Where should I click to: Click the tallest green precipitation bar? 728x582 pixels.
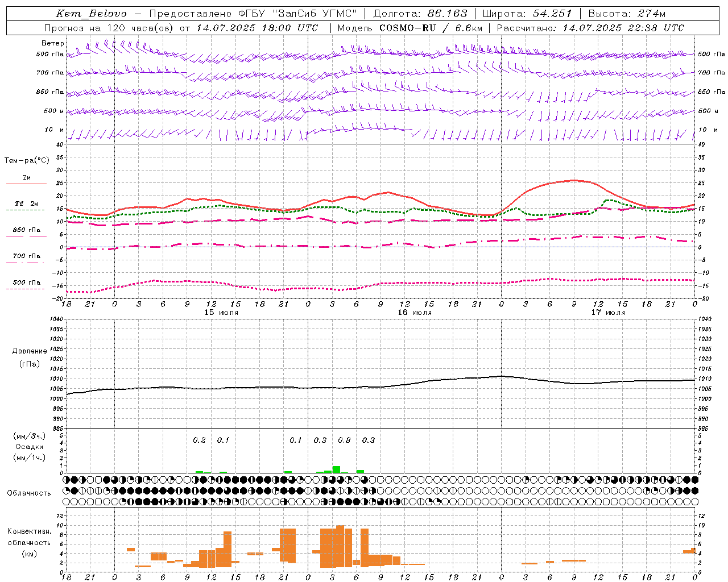pos(336,469)
